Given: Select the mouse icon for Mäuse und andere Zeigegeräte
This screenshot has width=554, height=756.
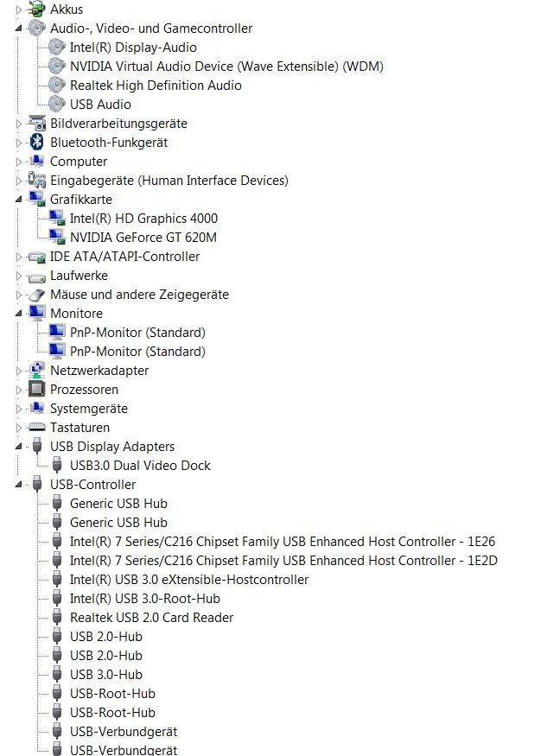Looking at the screenshot, I should coord(36,295).
